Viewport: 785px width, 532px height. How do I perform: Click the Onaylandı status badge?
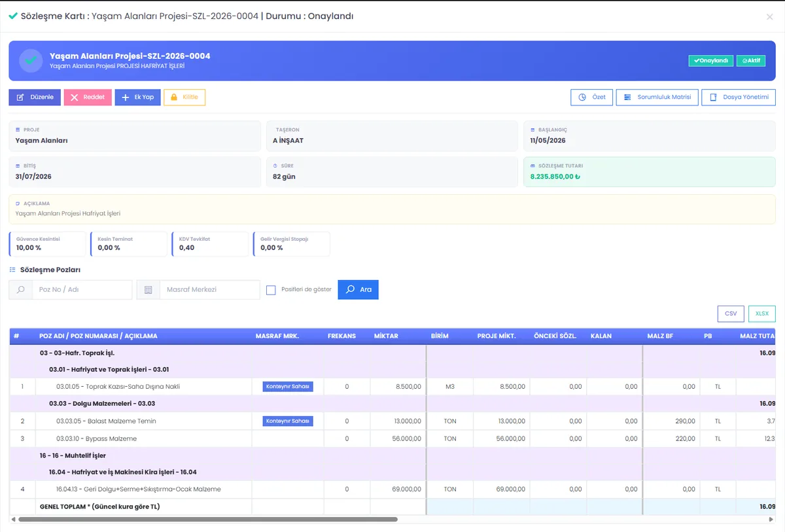pos(711,61)
